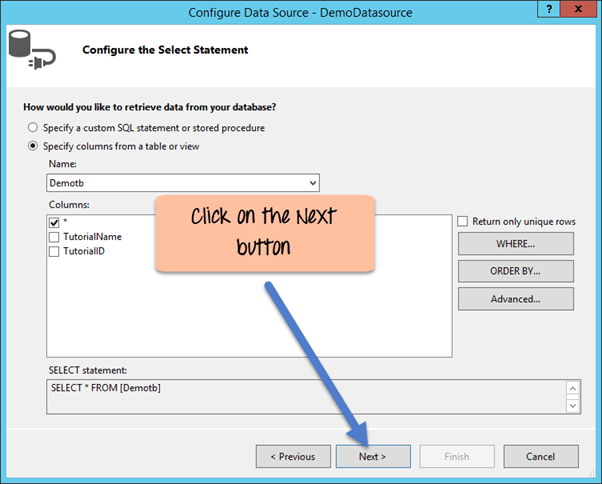
Task: Check the TutorialName column checkbox
Action: point(54,237)
